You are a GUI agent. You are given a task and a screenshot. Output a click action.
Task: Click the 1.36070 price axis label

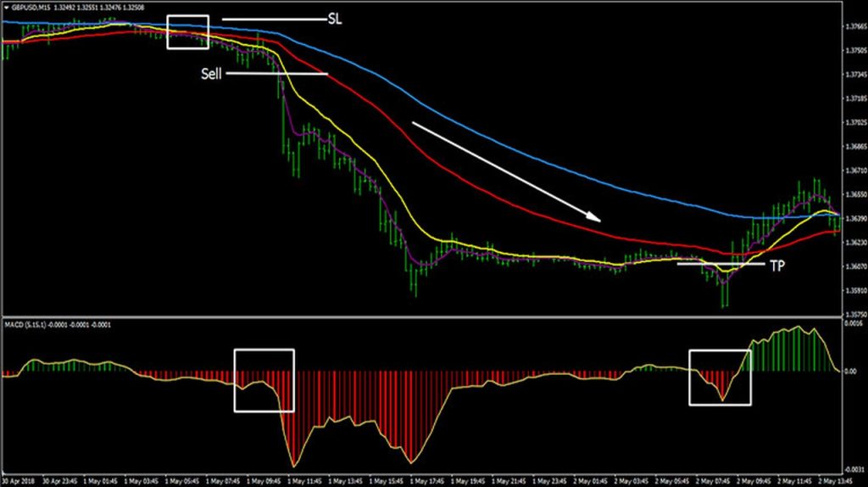855,266
